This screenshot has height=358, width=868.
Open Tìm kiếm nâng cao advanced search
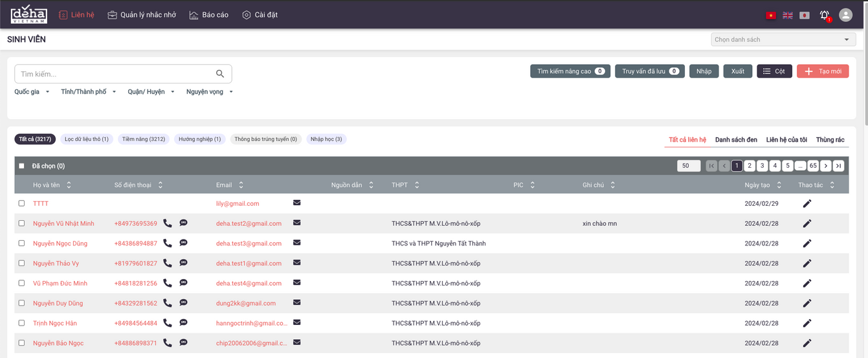[570, 71]
